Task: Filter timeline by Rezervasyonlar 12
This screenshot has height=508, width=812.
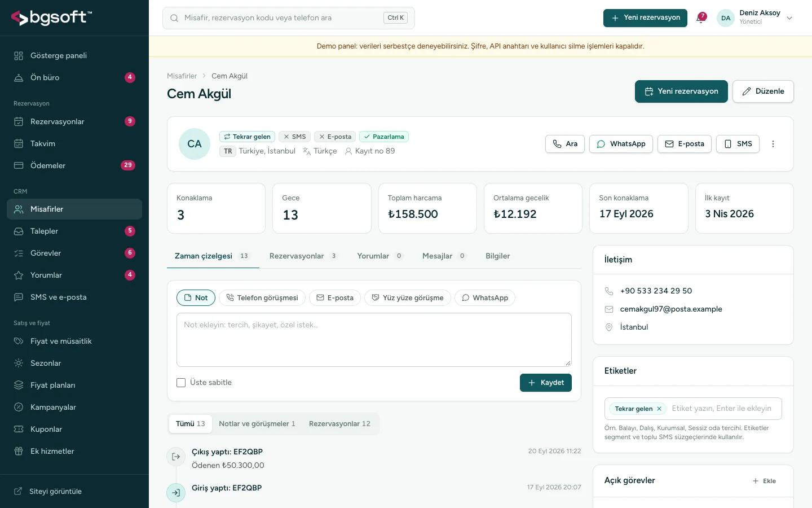Action: (x=339, y=423)
